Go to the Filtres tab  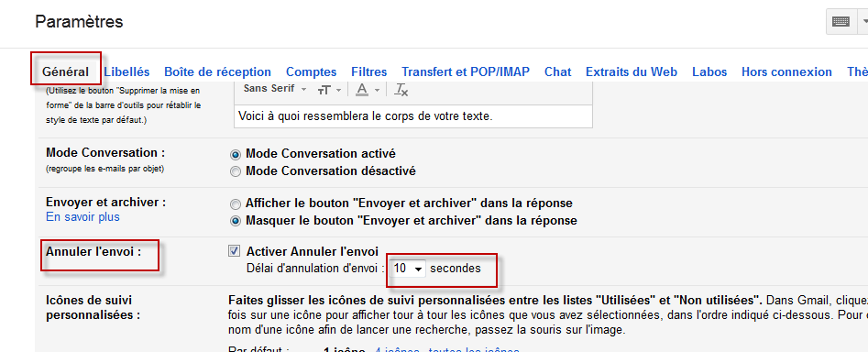pos(368,71)
